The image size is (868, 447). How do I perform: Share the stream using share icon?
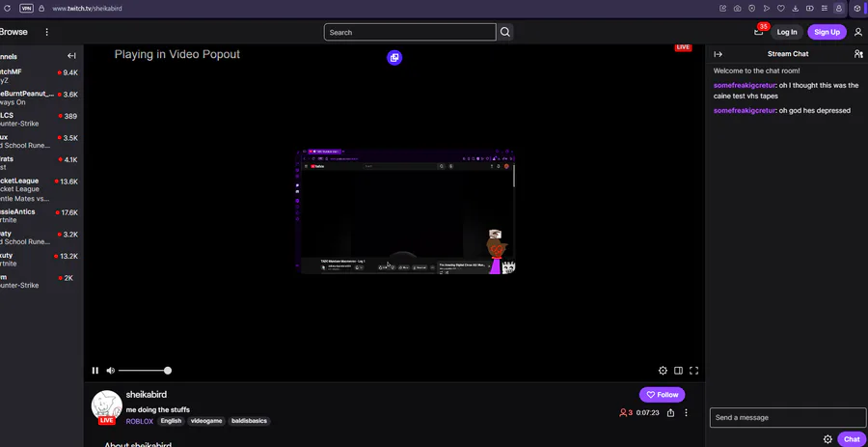[670, 412]
